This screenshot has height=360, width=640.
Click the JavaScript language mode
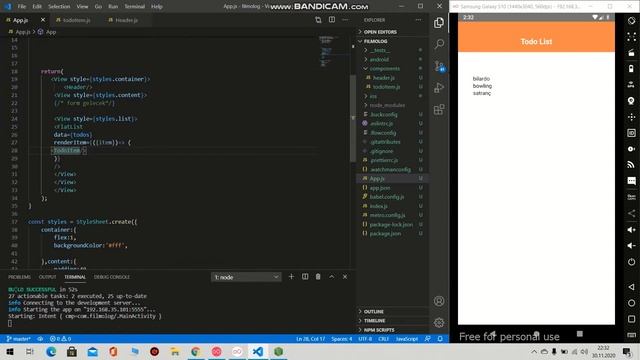(407, 339)
